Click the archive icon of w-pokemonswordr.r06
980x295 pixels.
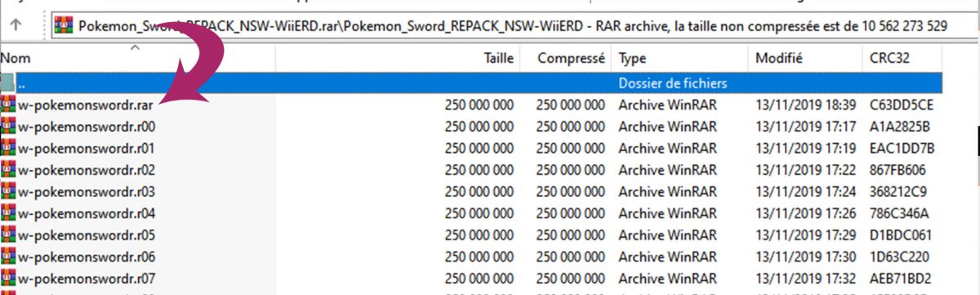(x=8, y=257)
